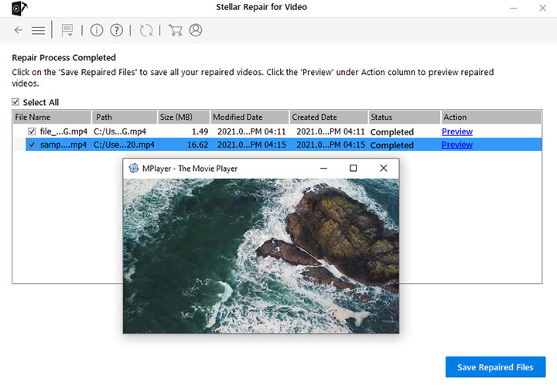Screen dimensions: 557x392
Task: Click the Stellar Repair app logo
Action: 19,9
